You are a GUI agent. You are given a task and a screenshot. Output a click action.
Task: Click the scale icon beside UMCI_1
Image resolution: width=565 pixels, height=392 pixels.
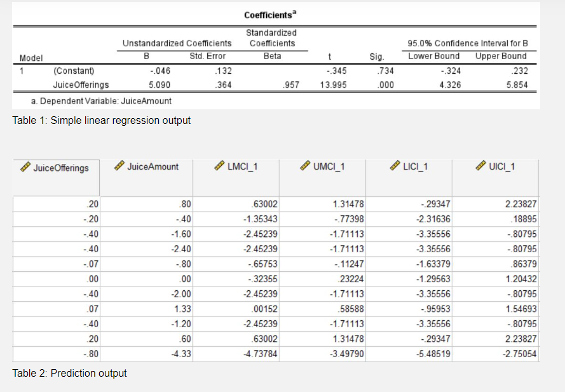[305, 166]
